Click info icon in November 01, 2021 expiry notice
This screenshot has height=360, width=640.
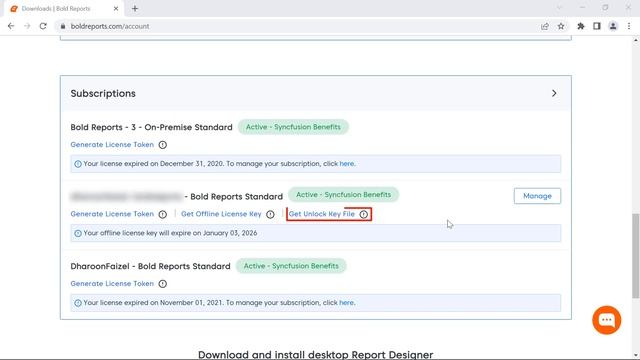click(x=78, y=303)
